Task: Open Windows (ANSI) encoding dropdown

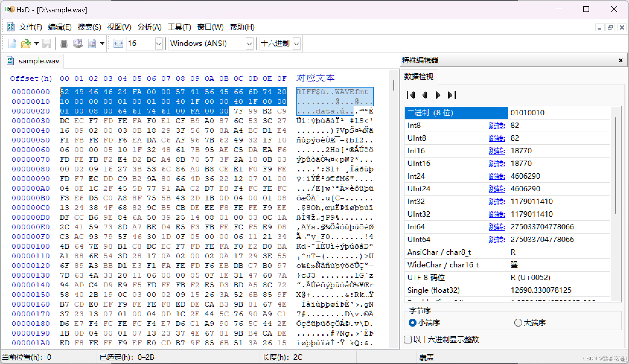Action: pos(249,44)
